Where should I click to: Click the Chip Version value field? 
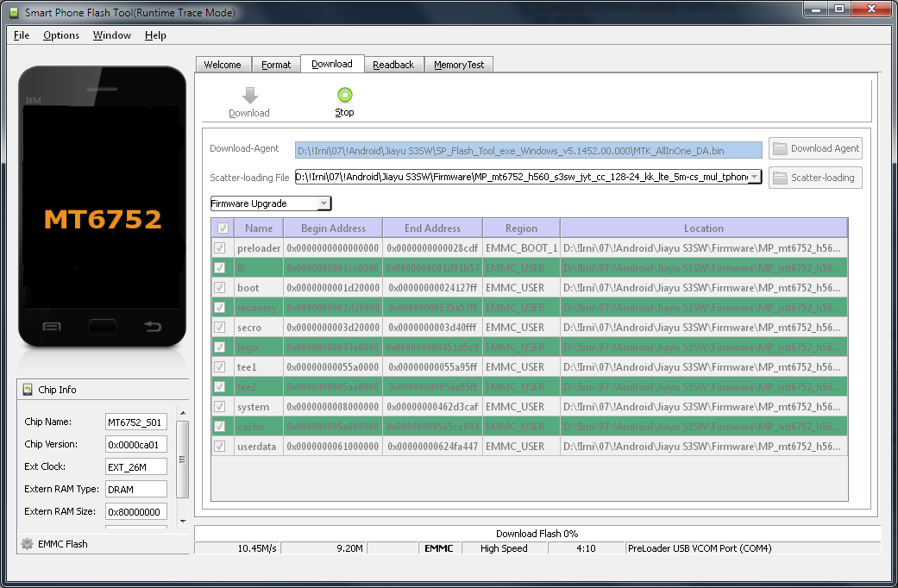(136, 445)
